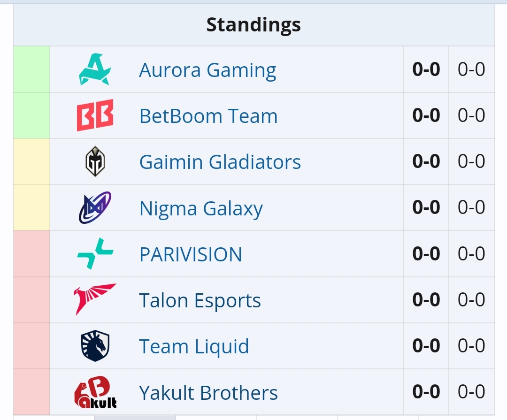Viewport: 507px width, 420px height.
Task: Click the Standings table header
Action: coord(253,25)
